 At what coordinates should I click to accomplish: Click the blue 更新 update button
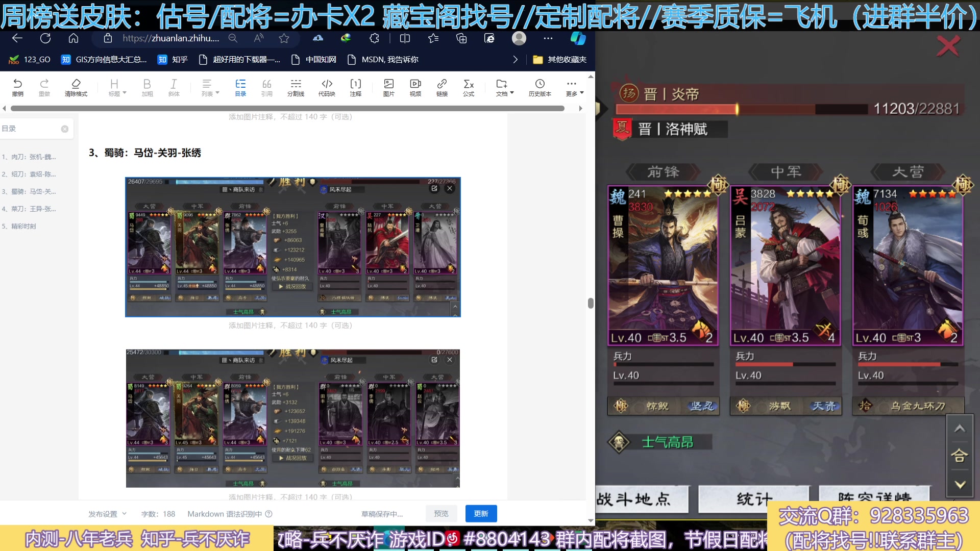coord(481,514)
